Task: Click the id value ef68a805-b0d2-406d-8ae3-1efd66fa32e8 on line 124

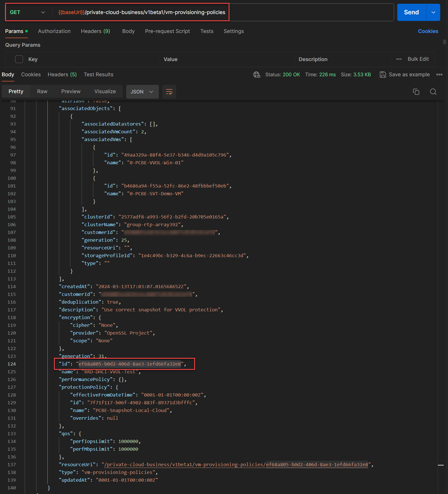Action: [x=130, y=364]
